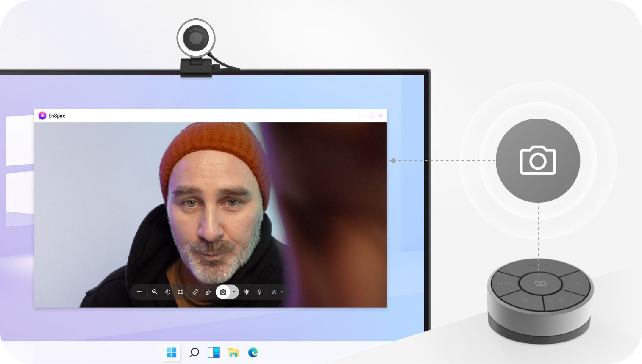Rotate the camera image with rotate icon
The width and height of the screenshot is (642, 364).
click(x=167, y=292)
